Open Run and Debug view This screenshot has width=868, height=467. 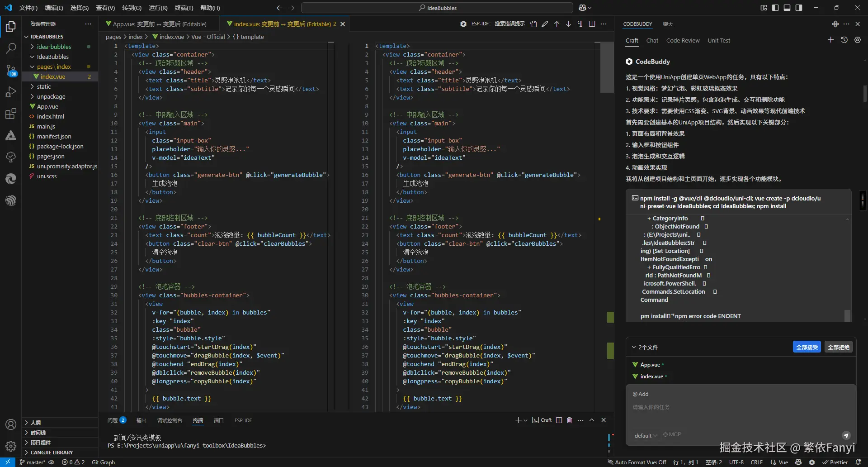coord(11,92)
